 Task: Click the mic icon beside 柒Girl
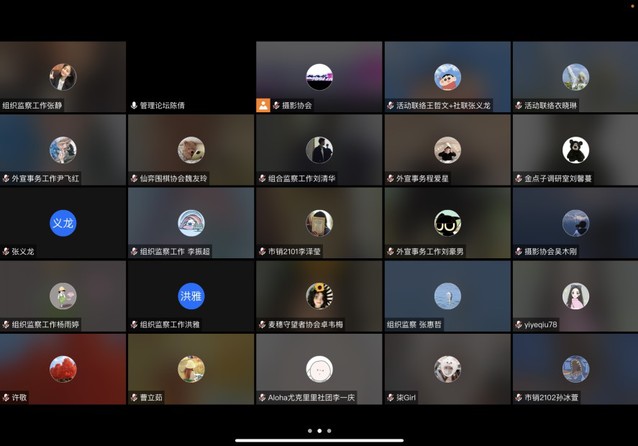click(391, 397)
